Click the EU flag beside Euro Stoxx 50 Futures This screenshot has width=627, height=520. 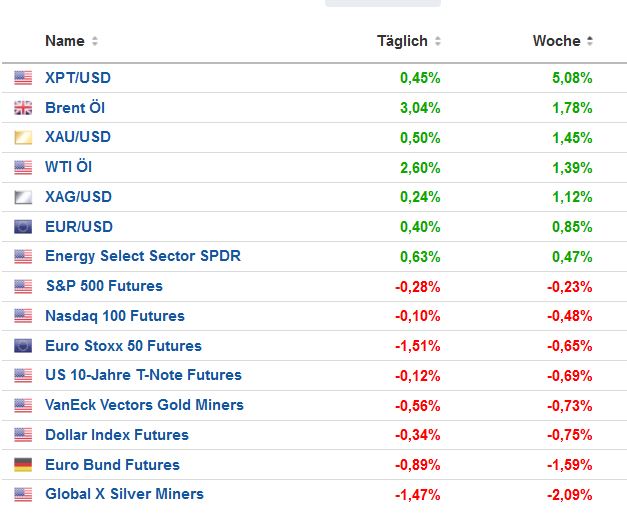[23, 346]
